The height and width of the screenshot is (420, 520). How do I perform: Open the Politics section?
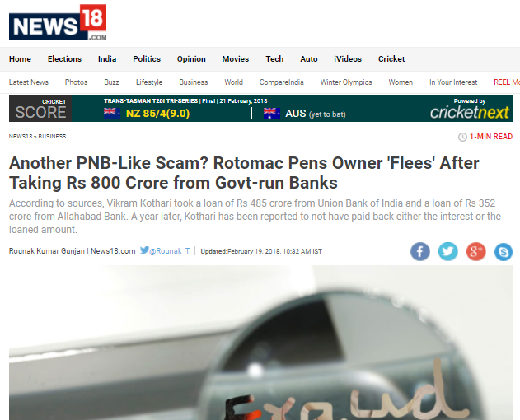click(147, 59)
